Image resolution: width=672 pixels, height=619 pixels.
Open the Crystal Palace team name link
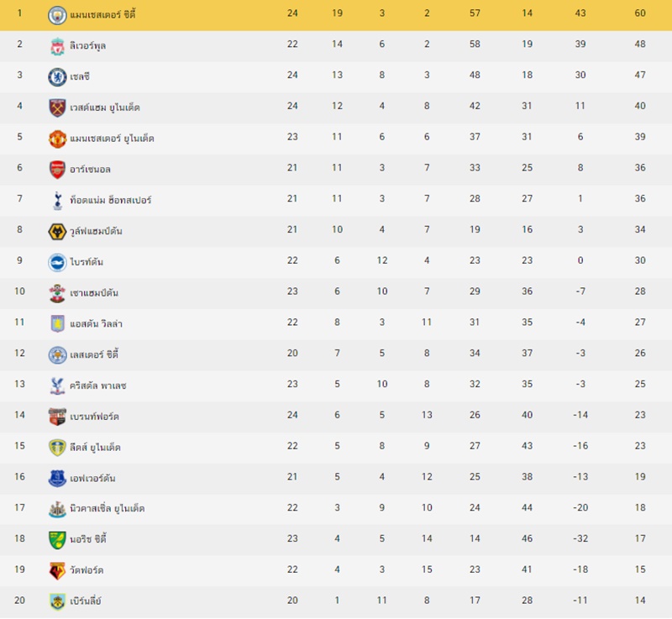tap(98, 386)
